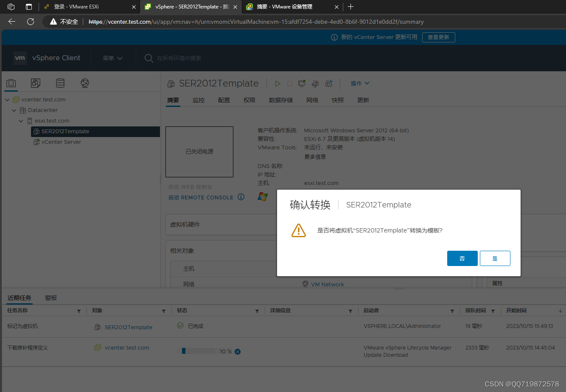Click 是 to convert to template
This screenshot has width=566, height=392.
(495, 258)
